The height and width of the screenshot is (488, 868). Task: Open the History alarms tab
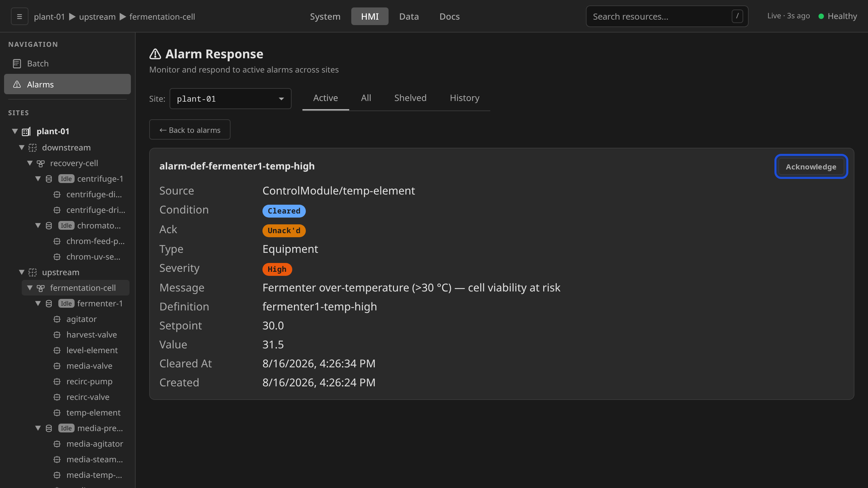click(x=465, y=98)
